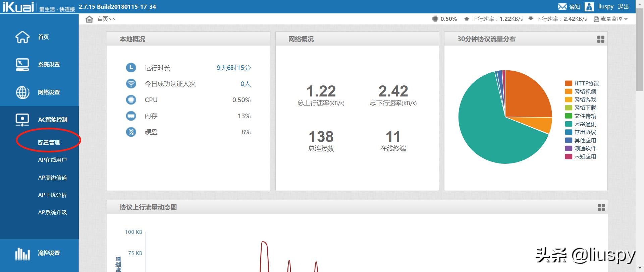Click total downstream rate 2.42
The image size is (644, 272).
coord(393,91)
